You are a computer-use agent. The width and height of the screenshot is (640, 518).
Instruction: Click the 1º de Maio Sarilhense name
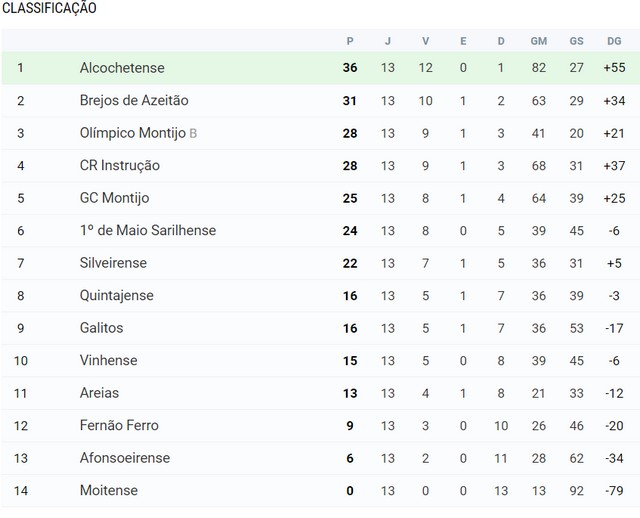click(x=148, y=230)
